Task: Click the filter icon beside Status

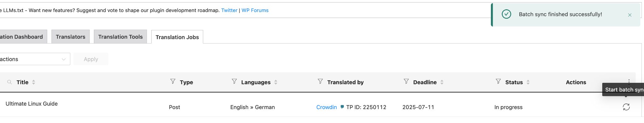Action: coord(498,81)
